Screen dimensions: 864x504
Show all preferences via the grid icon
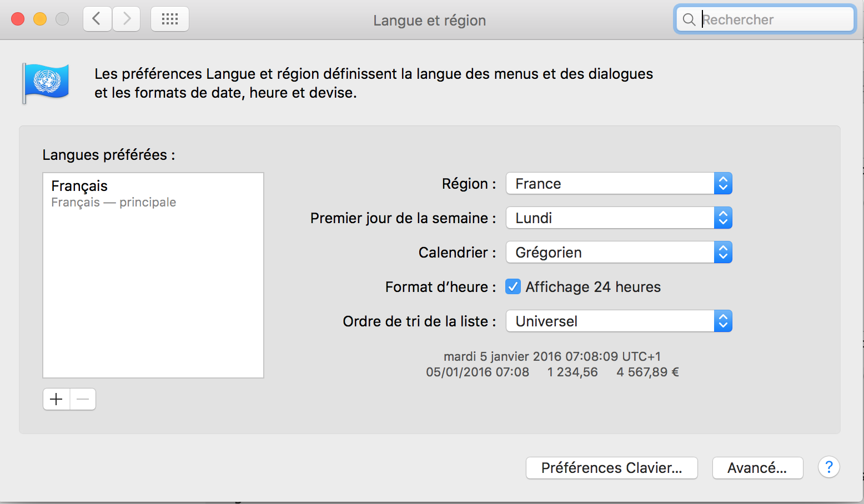pos(170,19)
